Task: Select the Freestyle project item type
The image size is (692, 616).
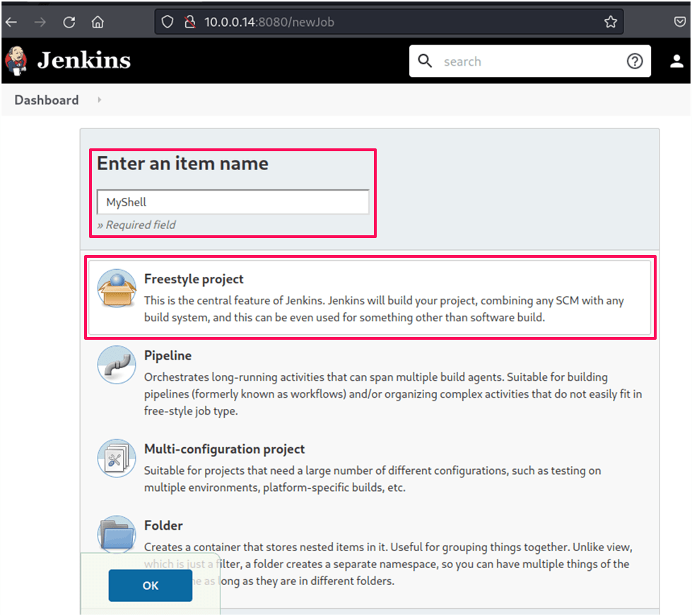Action: (194, 279)
